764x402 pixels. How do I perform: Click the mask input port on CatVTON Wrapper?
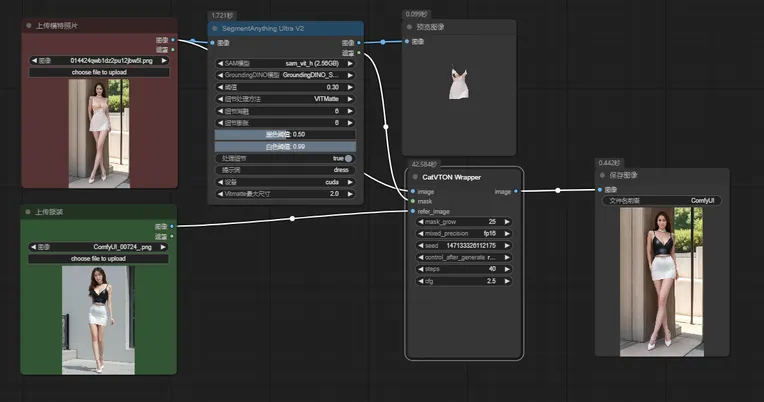point(411,201)
